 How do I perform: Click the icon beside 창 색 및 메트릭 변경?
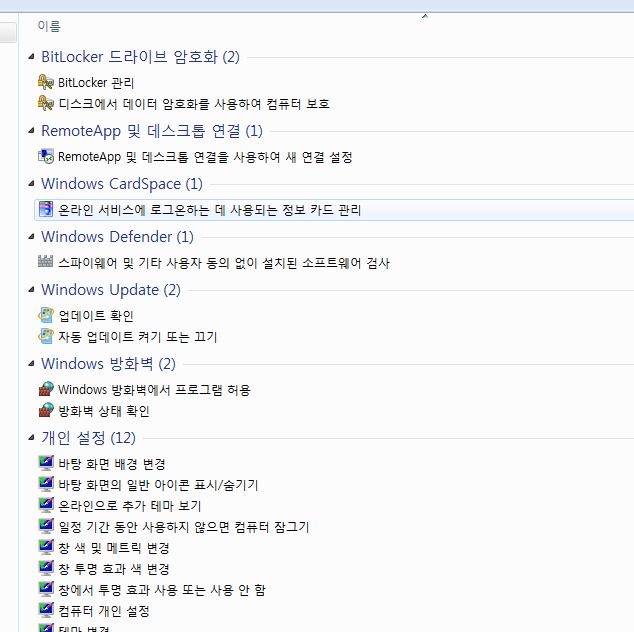[46, 547]
